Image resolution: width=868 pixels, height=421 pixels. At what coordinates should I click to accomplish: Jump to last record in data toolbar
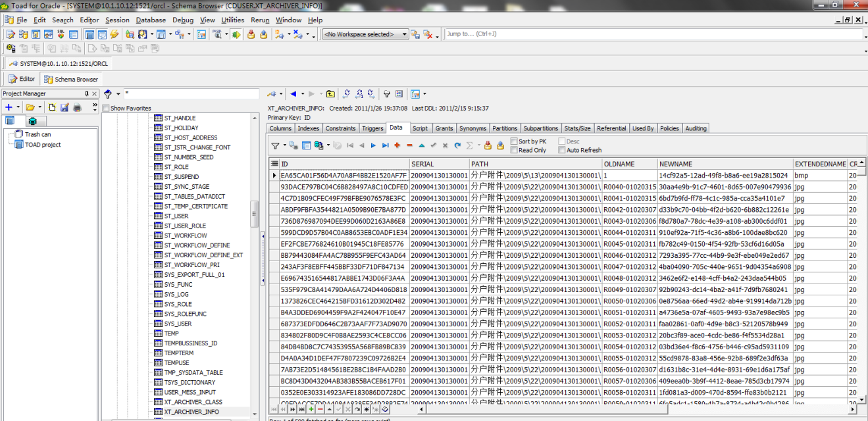tap(385, 145)
